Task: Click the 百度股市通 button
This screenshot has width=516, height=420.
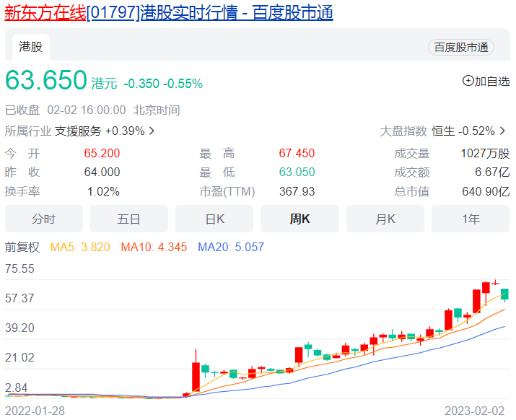Action: pyautogui.click(x=460, y=48)
